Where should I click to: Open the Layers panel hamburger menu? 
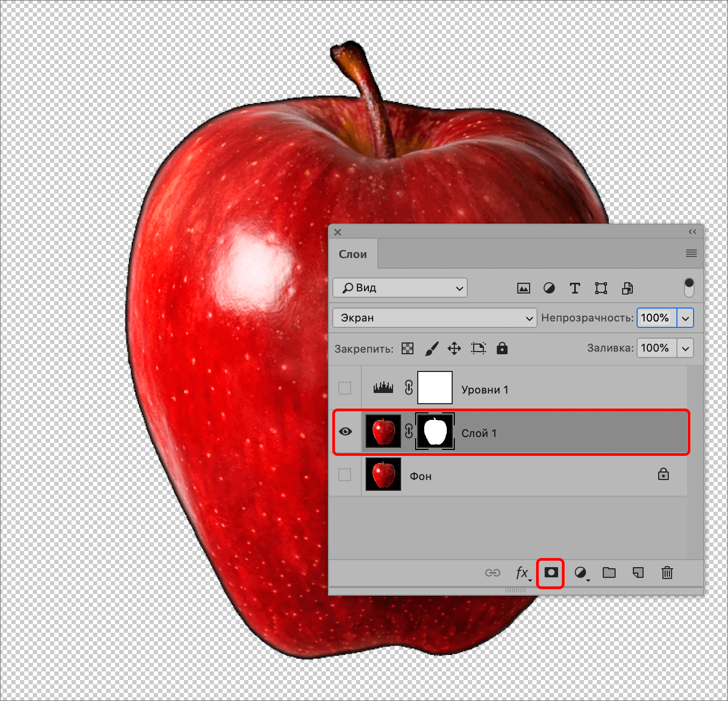pyautogui.click(x=691, y=253)
